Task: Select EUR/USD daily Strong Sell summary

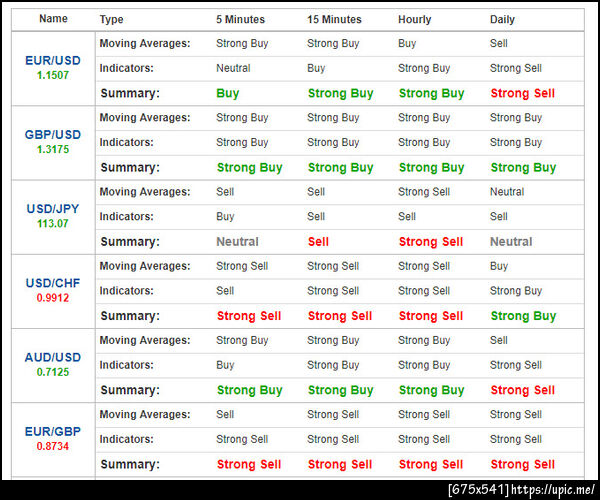Action: pos(523,93)
